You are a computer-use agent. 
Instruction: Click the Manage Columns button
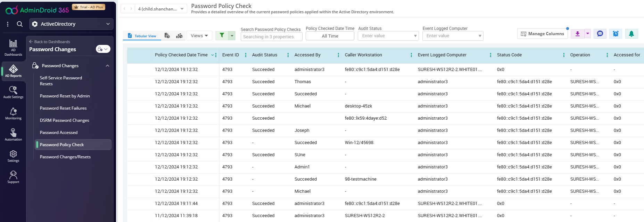click(x=542, y=34)
